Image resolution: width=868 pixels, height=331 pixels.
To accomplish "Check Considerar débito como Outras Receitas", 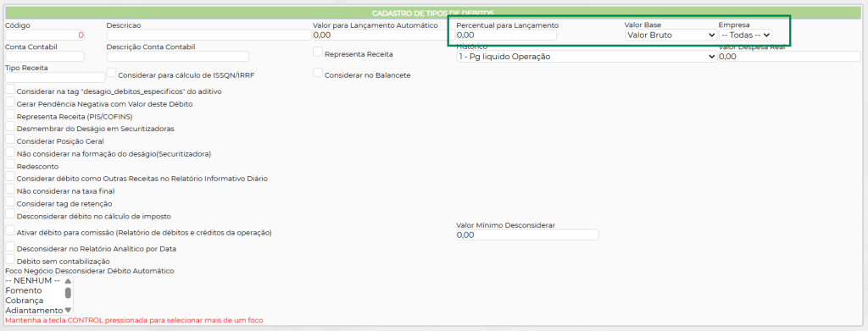I will [x=10, y=177].
